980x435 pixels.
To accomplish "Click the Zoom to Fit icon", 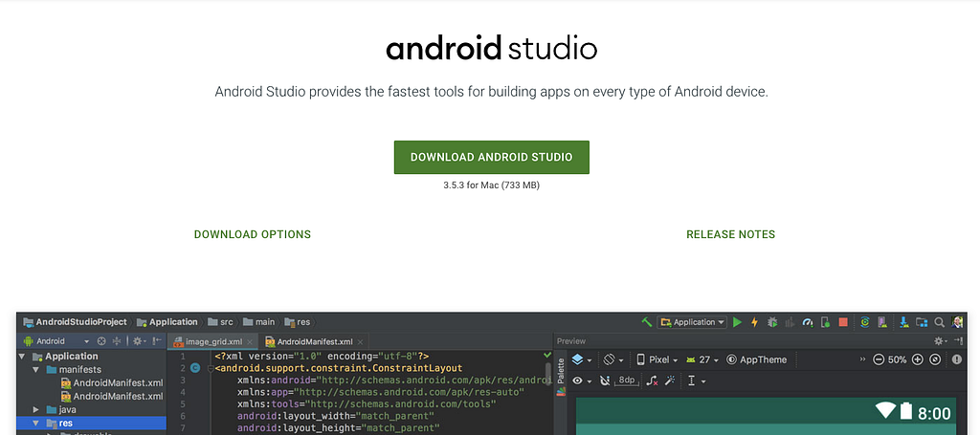I will [x=935, y=359].
